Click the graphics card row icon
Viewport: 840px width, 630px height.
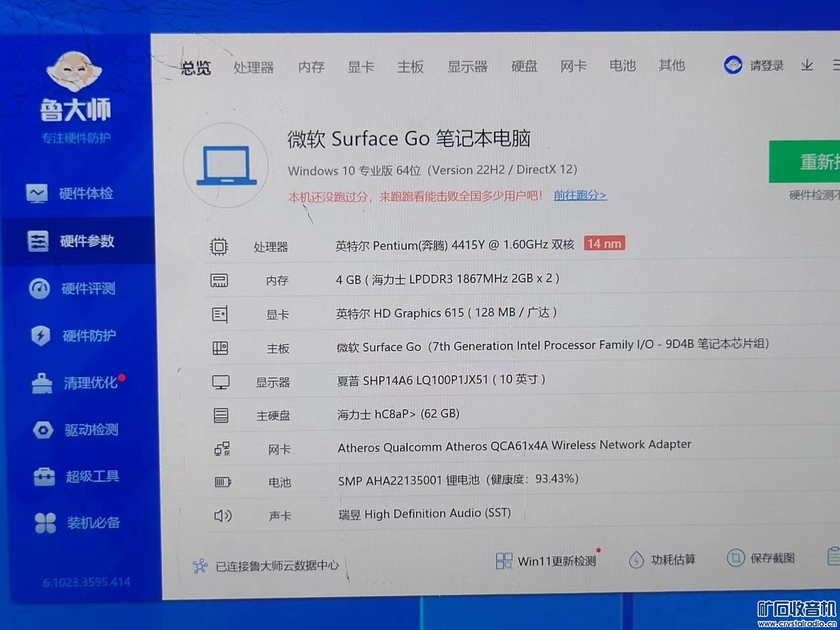coord(220,314)
